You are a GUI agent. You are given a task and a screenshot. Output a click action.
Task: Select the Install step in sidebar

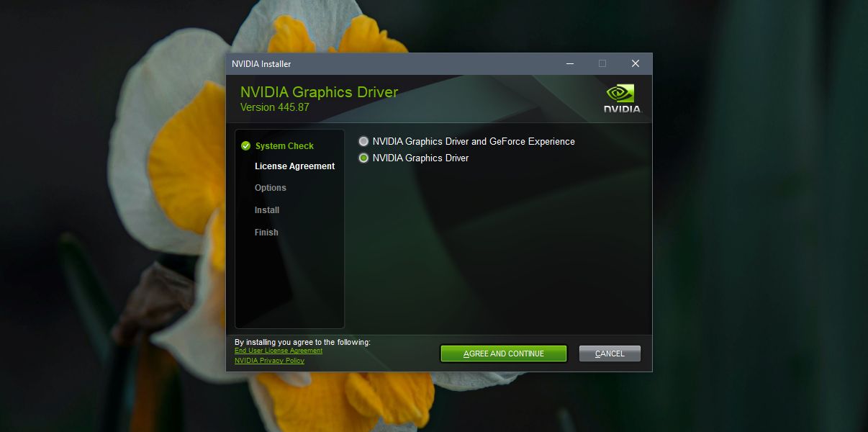(x=267, y=210)
